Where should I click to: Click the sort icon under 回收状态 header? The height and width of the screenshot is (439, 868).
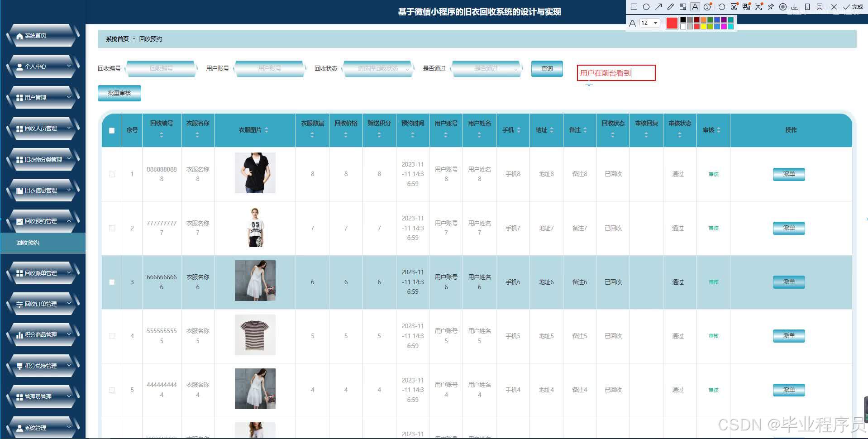coord(613,135)
